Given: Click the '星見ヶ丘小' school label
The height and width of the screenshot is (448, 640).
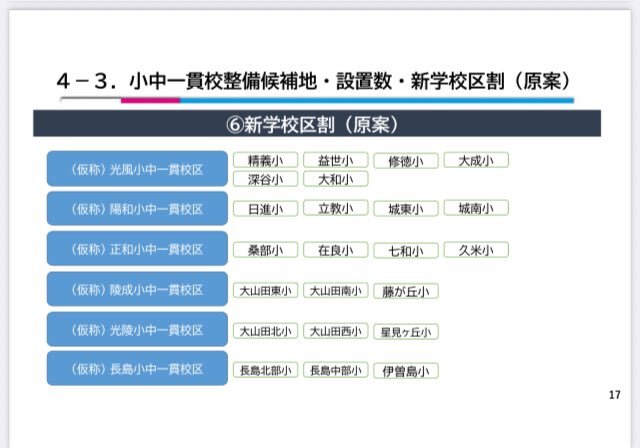Looking at the screenshot, I should [406, 332].
